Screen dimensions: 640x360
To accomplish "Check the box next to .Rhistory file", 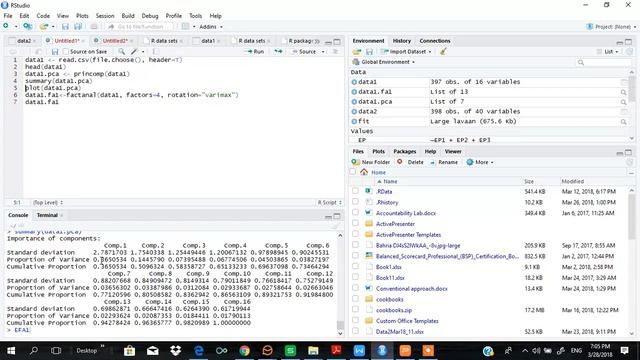I will click(356, 202).
